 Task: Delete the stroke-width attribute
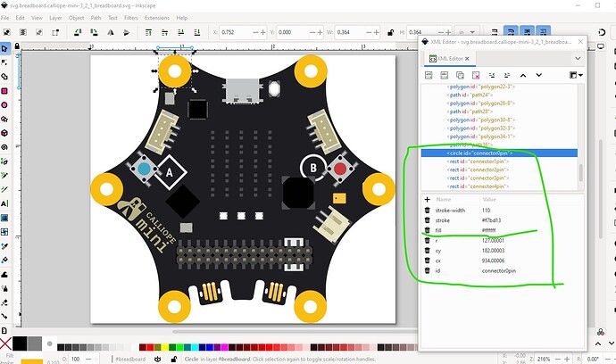tap(428, 210)
